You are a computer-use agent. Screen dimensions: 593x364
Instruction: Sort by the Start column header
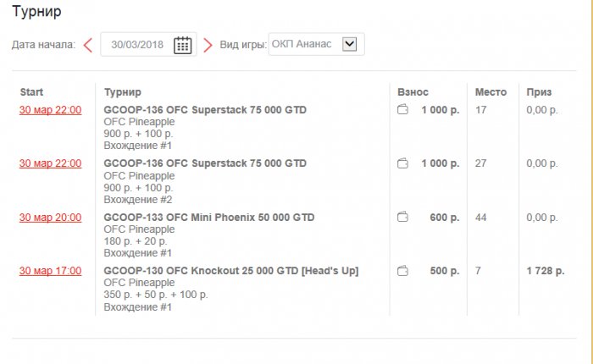point(31,91)
